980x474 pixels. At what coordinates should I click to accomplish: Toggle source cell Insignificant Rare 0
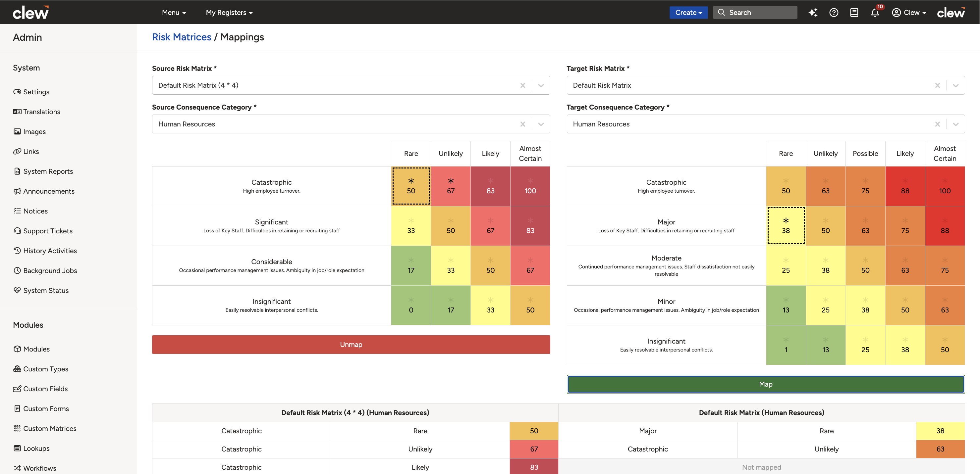(411, 305)
